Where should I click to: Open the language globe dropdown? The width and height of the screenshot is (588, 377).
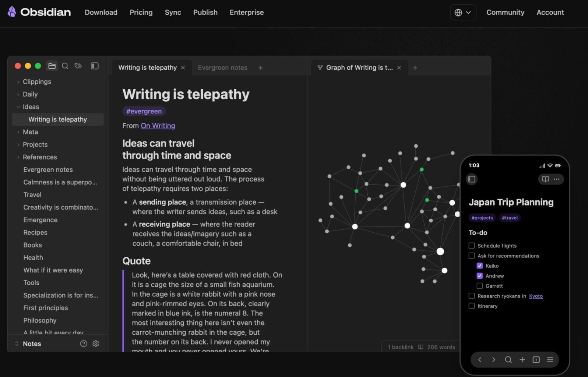coord(463,13)
